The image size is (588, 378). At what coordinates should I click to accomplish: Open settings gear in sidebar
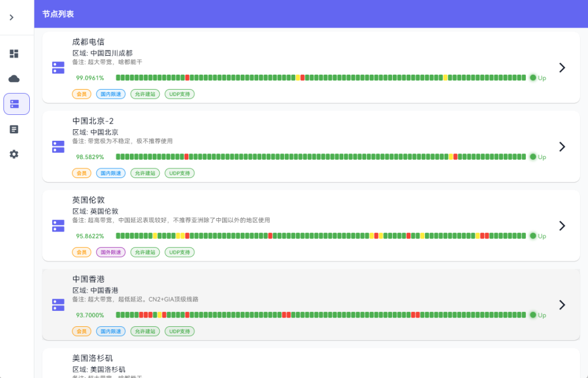(x=14, y=154)
